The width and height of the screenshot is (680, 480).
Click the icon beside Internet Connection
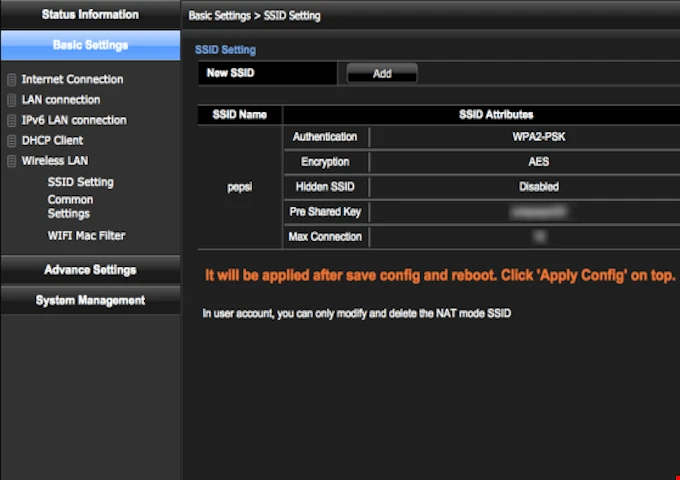[12, 80]
